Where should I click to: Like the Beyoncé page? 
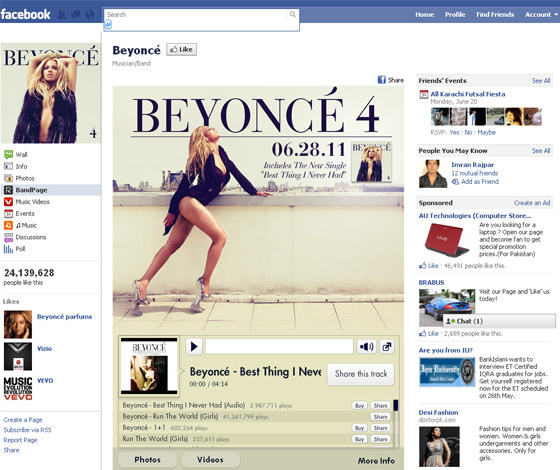pos(181,49)
